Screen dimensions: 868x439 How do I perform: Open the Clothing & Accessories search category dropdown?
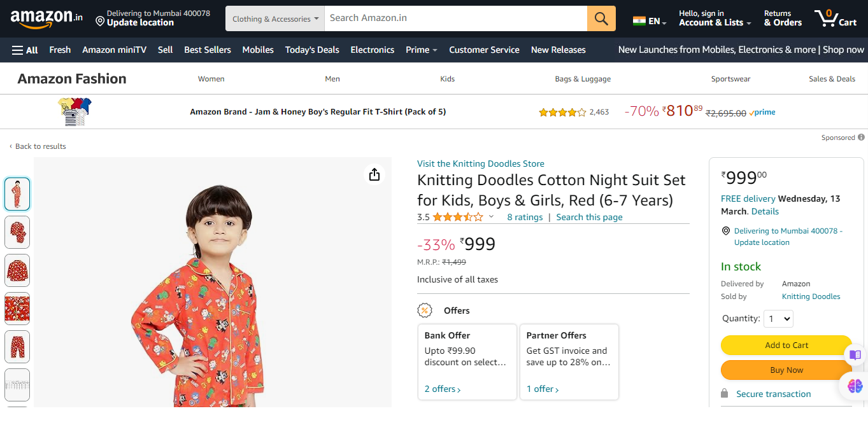(x=275, y=18)
